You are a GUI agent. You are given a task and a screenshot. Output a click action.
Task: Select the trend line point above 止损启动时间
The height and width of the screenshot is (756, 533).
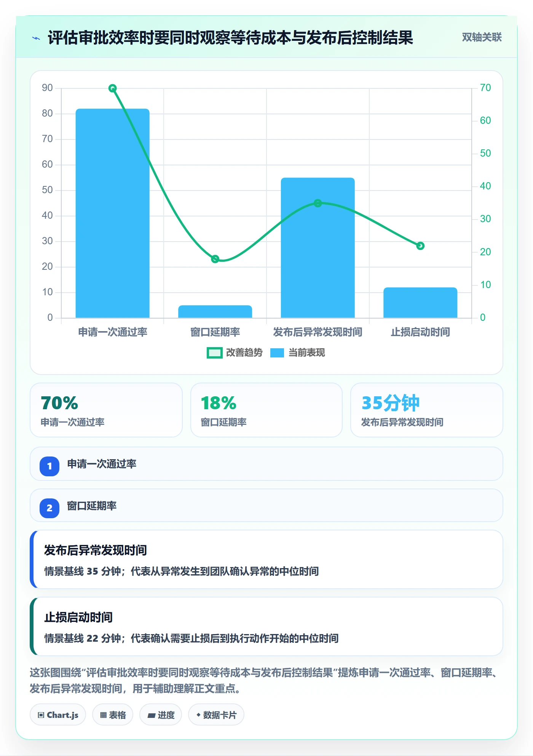coord(420,246)
